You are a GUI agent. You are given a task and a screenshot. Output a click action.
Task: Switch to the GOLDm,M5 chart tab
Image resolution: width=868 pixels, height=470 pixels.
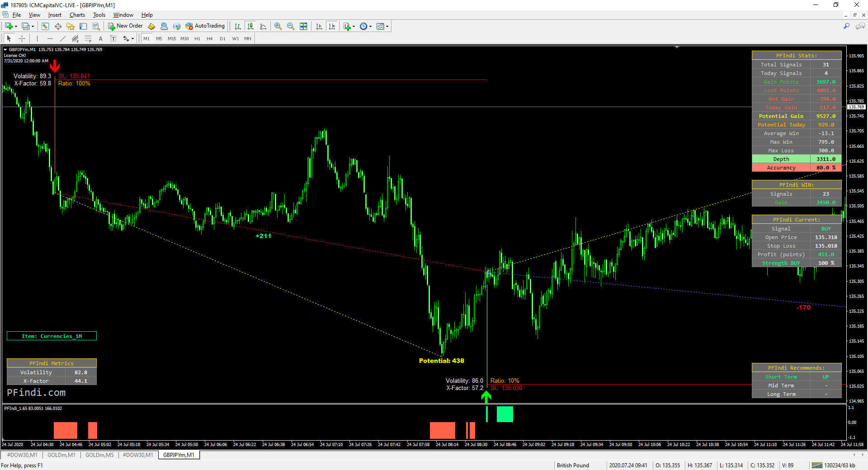99,455
